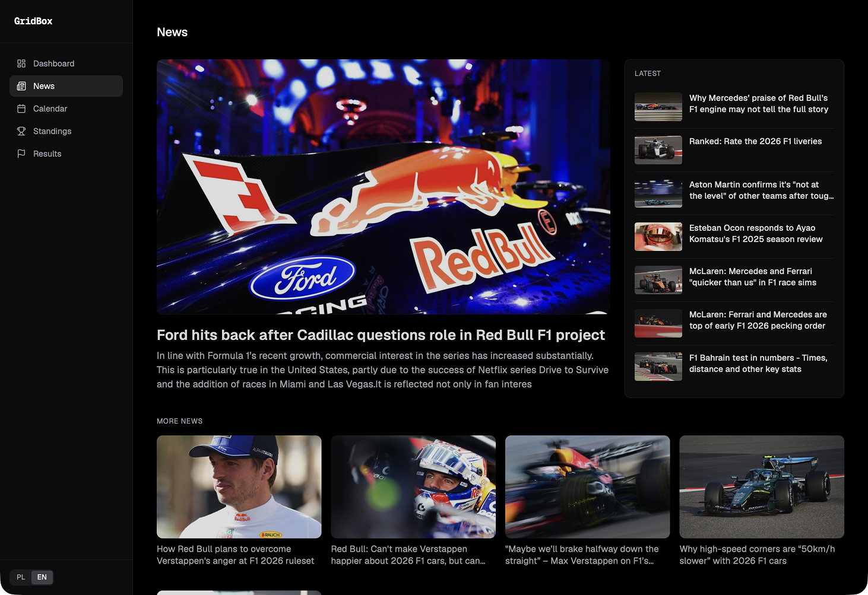
Task: Click the Results flag icon
Action: [21, 154]
